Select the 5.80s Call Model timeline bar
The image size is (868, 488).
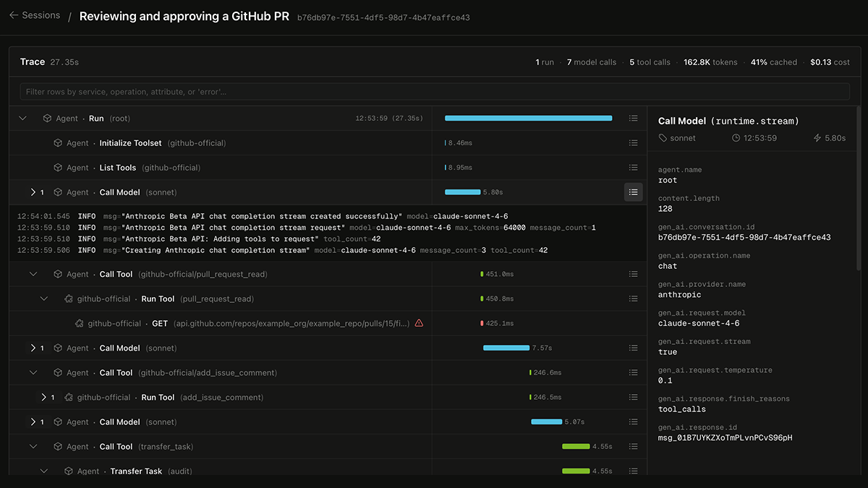pos(463,192)
